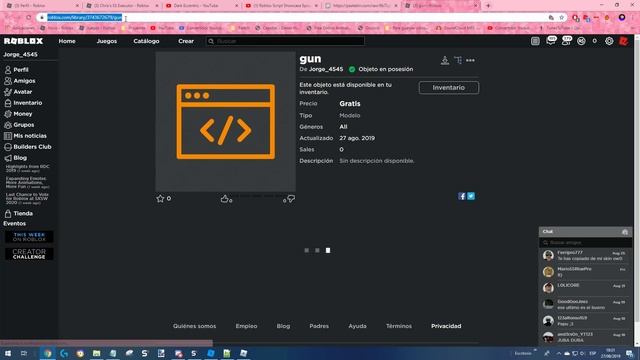Click Empleo footer link

coord(246,326)
